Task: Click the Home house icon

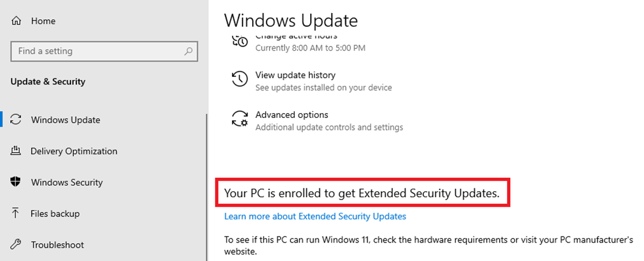Action: tap(16, 21)
